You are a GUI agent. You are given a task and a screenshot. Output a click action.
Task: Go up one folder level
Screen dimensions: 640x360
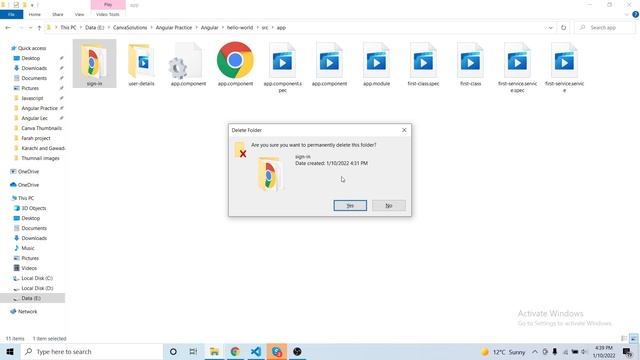39,28
